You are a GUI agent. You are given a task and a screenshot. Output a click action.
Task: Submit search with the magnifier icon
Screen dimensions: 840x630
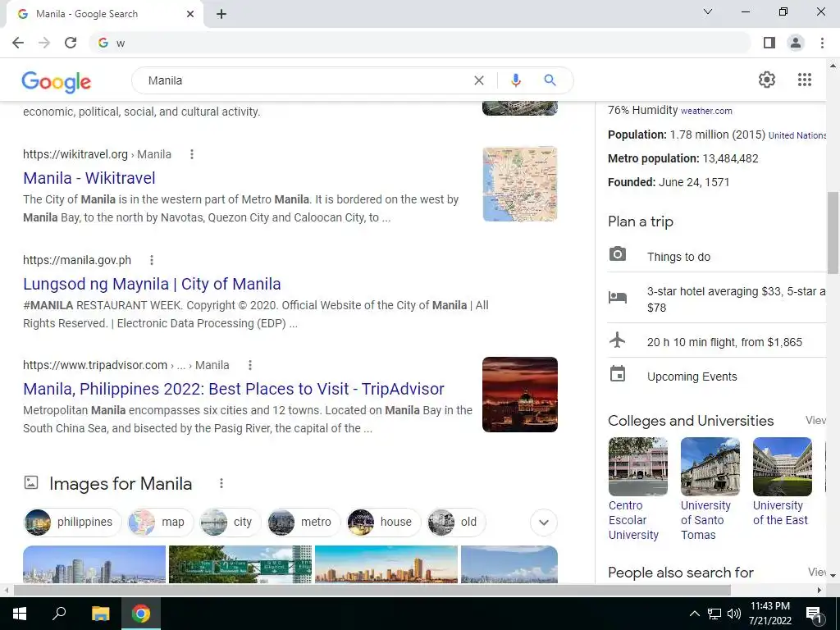point(550,80)
